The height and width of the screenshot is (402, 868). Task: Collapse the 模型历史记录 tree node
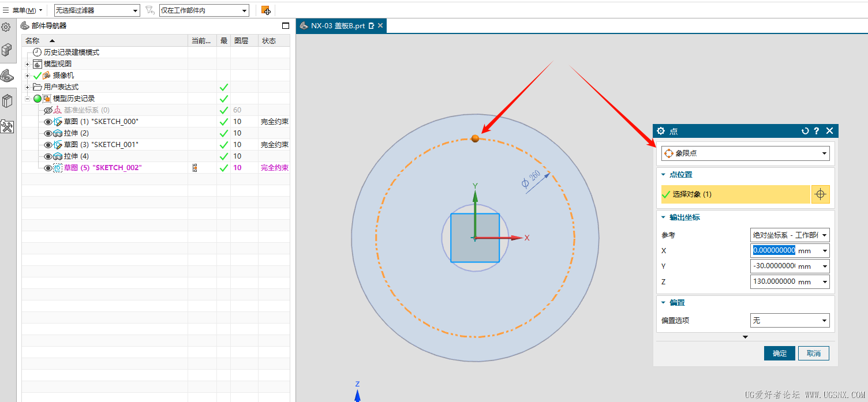[27, 99]
